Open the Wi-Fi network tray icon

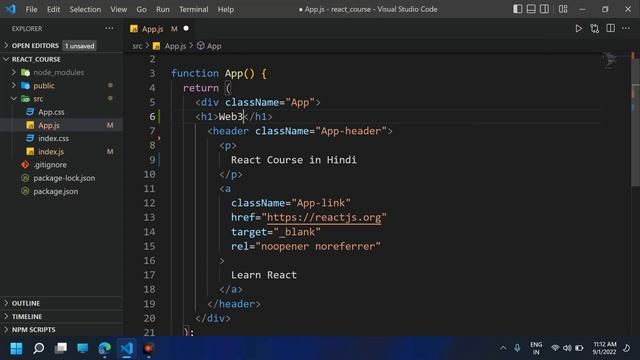pyautogui.click(x=555, y=348)
